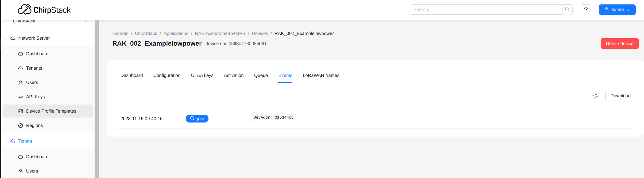Click the join event magnifier icon
644x178 pixels.
192,118
